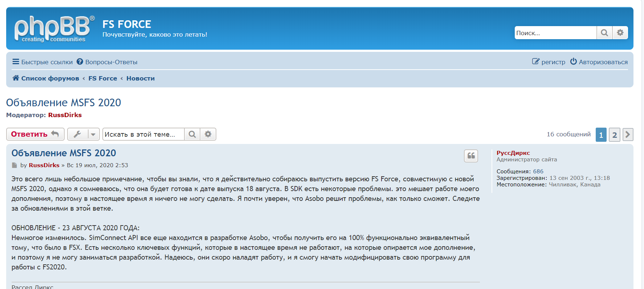Image resolution: width=644 pixels, height=289 pixels.
Task: Click the quote icon on the first post
Action: [x=471, y=156]
